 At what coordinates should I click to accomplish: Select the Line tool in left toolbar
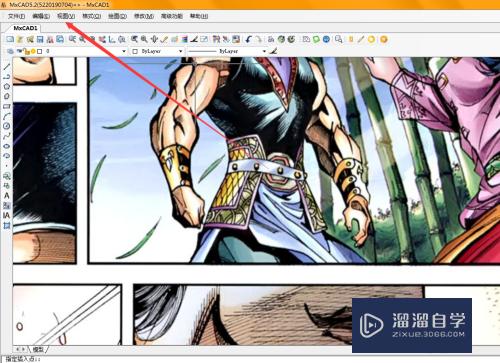click(x=7, y=67)
